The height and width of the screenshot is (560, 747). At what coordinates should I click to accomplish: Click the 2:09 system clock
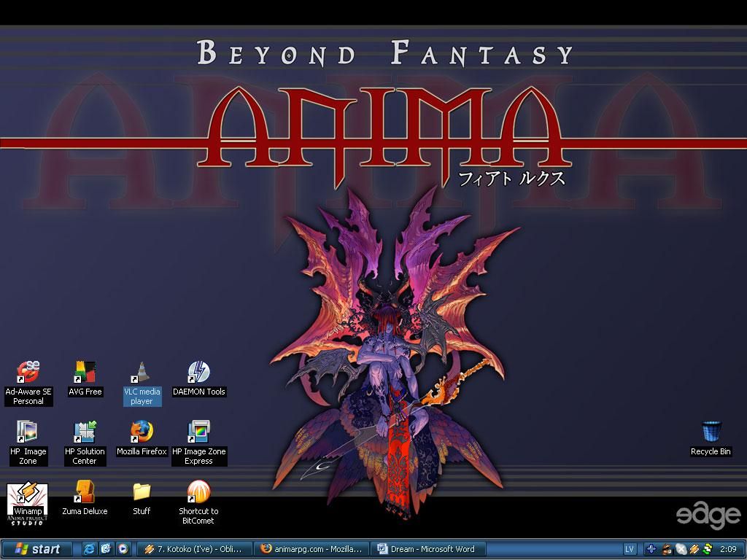[x=729, y=549]
